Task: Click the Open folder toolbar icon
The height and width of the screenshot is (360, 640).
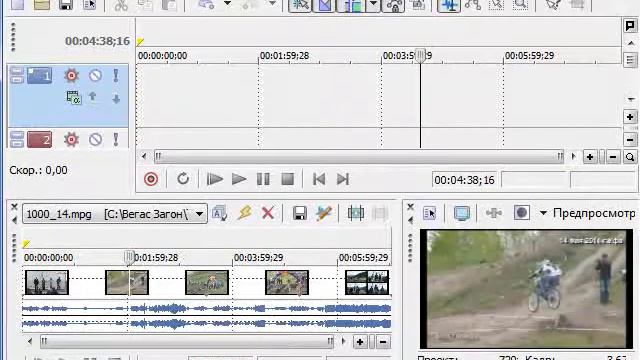Action: coord(42,5)
